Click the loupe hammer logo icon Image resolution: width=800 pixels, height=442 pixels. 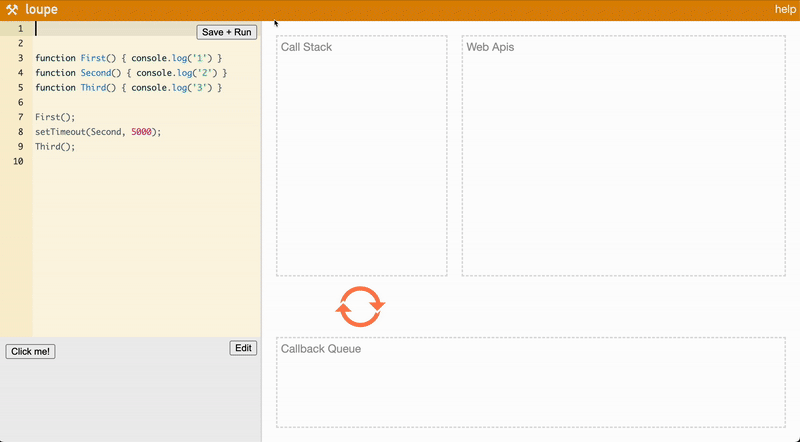12,9
